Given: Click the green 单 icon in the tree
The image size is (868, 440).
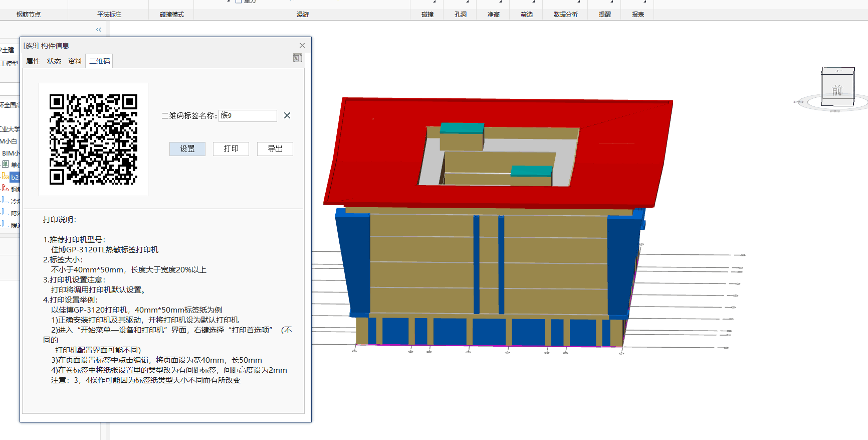Looking at the screenshot, I should (6, 164).
